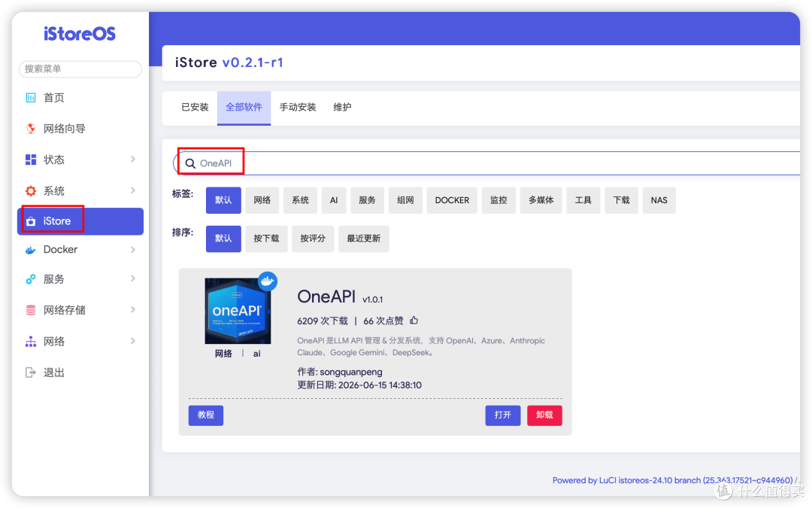Filter by the NAS tag

659,200
